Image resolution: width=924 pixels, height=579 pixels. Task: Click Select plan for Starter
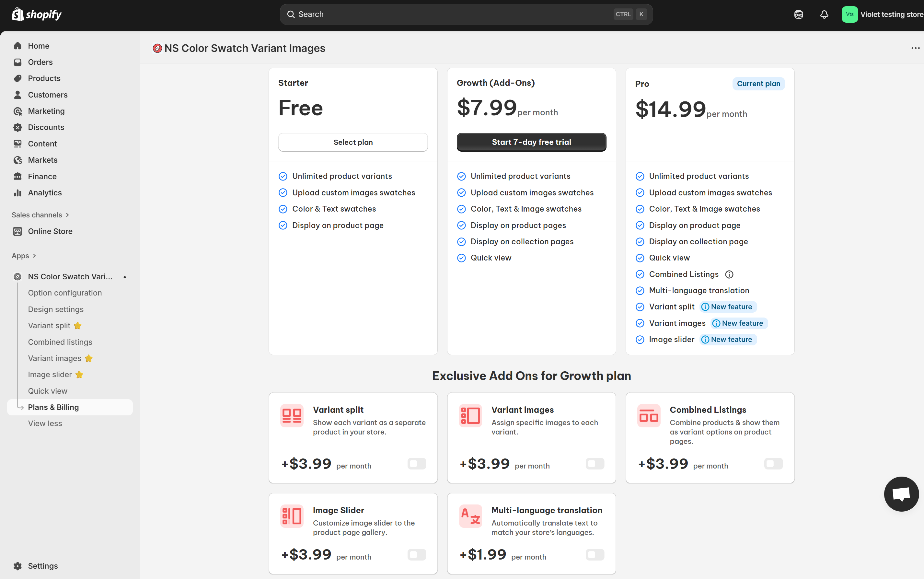353,142
